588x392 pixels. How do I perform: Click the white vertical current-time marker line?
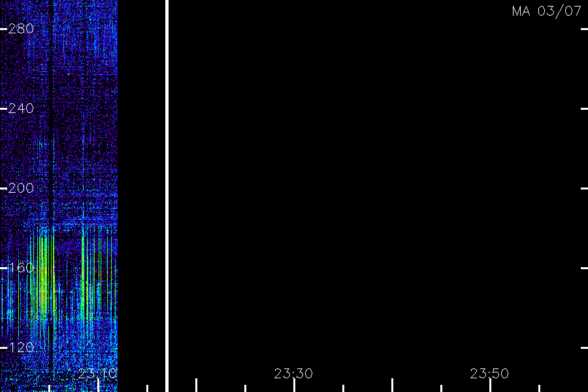(x=167, y=196)
